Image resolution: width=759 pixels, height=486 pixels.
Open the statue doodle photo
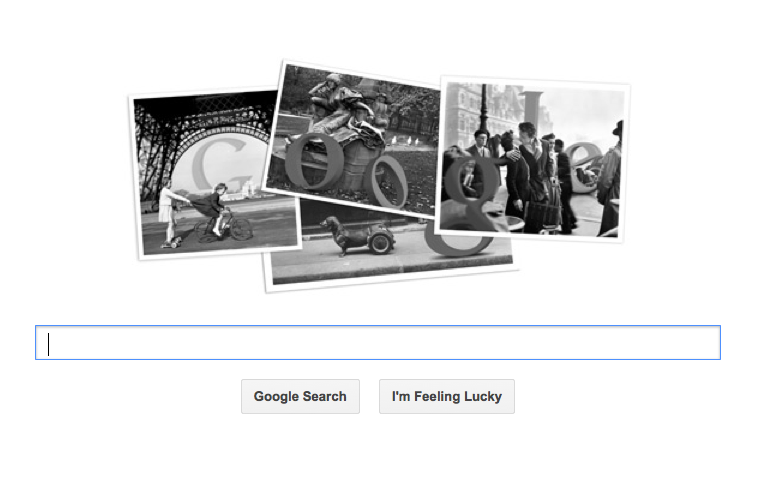353,138
